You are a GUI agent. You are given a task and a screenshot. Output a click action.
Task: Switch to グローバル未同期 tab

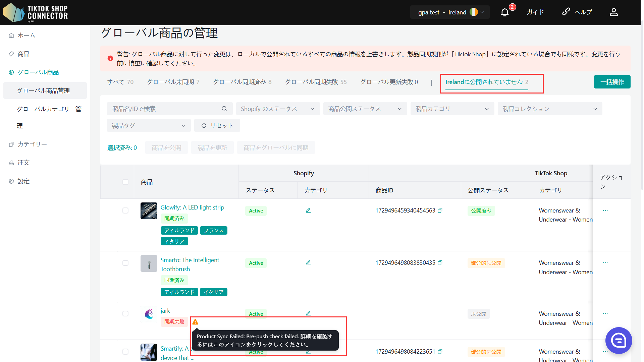(x=173, y=82)
